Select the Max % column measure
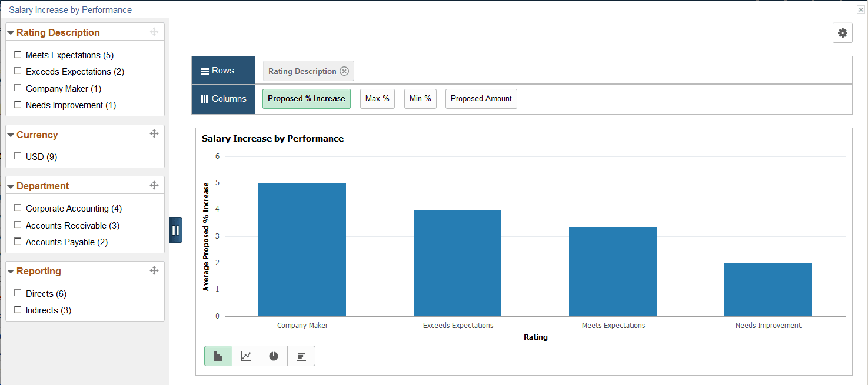 (377, 98)
